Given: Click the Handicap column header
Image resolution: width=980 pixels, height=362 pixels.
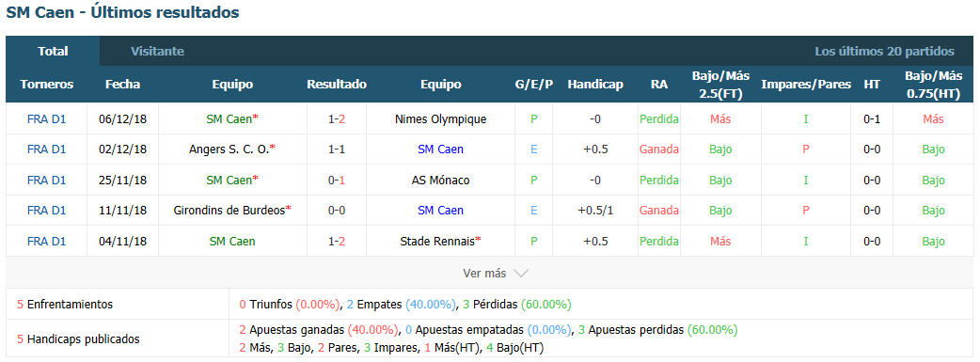Looking at the screenshot, I should [595, 85].
